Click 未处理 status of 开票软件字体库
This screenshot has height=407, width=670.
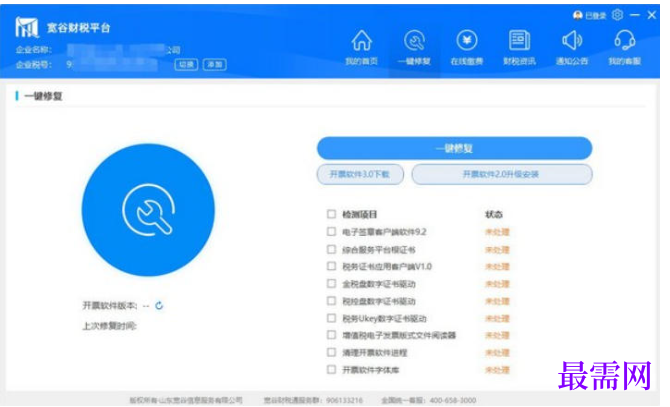[x=497, y=370]
